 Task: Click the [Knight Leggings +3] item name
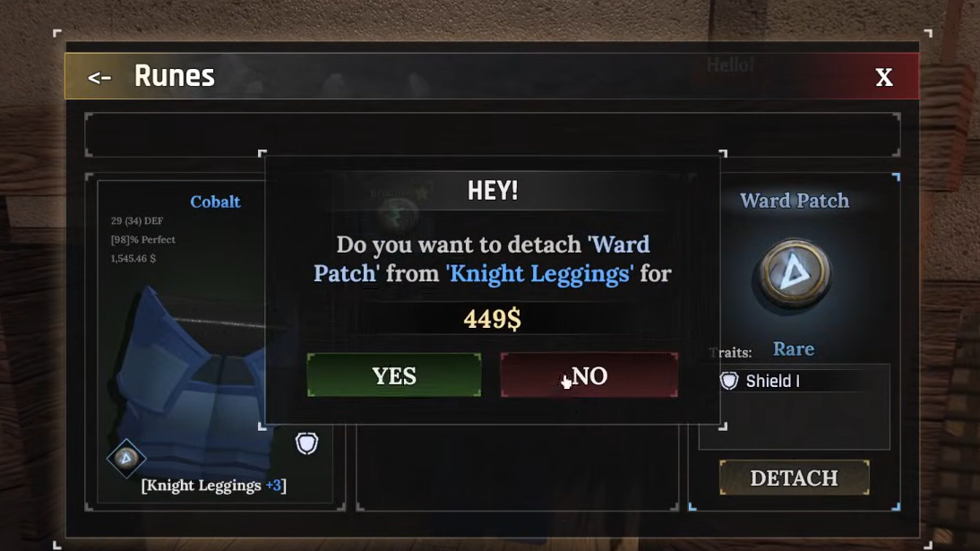click(x=214, y=486)
